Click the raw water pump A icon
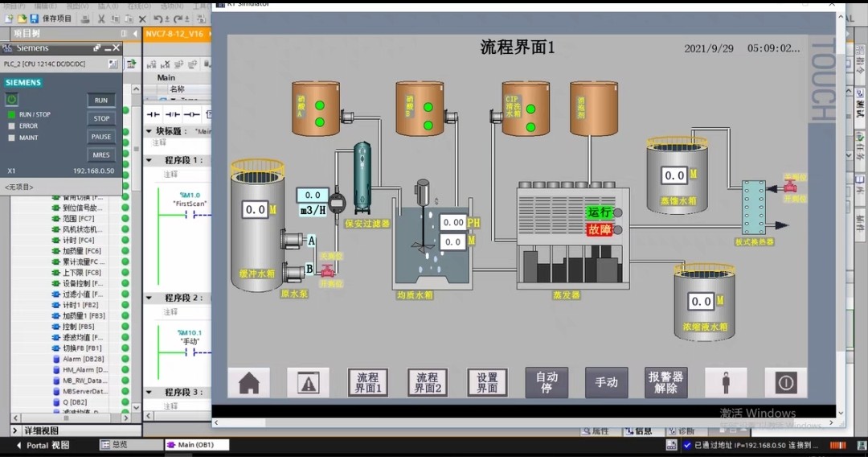 [x=292, y=240]
